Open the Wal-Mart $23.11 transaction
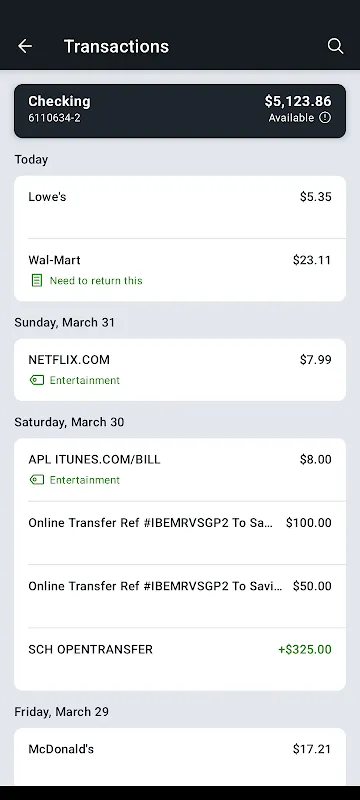Screen dimensions: 360x800 coord(180,270)
